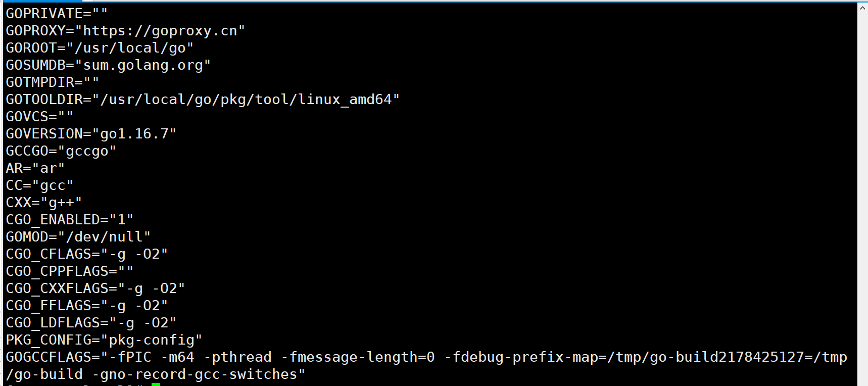868x386 pixels.
Task: Click the CGO_CFLAGS line
Action: click(x=87, y=254)
